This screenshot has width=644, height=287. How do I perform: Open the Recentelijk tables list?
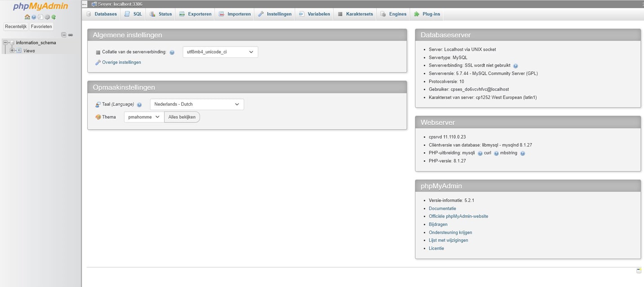[x=16, y=27]
